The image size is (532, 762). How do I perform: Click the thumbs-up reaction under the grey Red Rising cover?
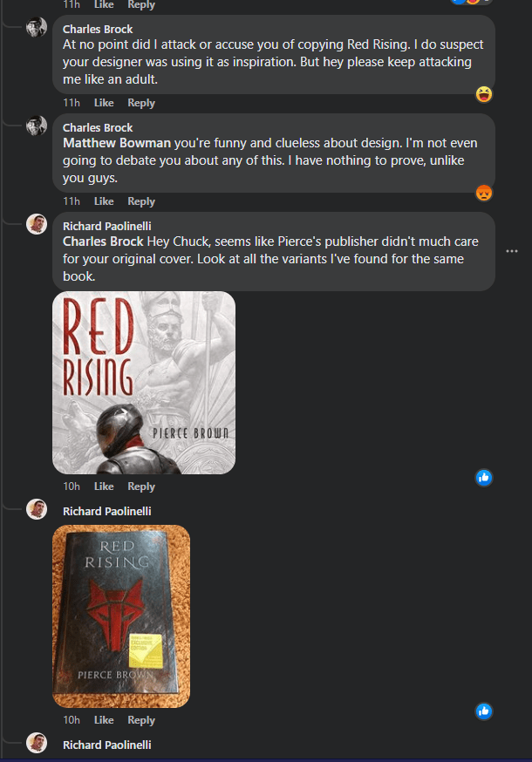tap(484, 478)
